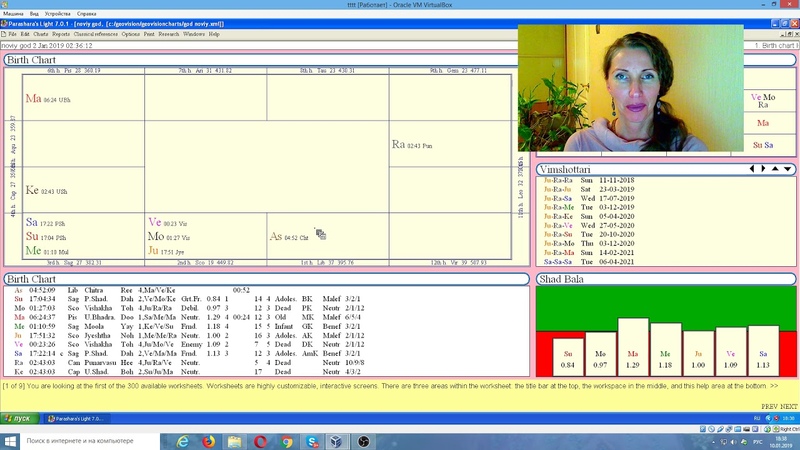Click the Vimshottari panel title

(565, 169)
